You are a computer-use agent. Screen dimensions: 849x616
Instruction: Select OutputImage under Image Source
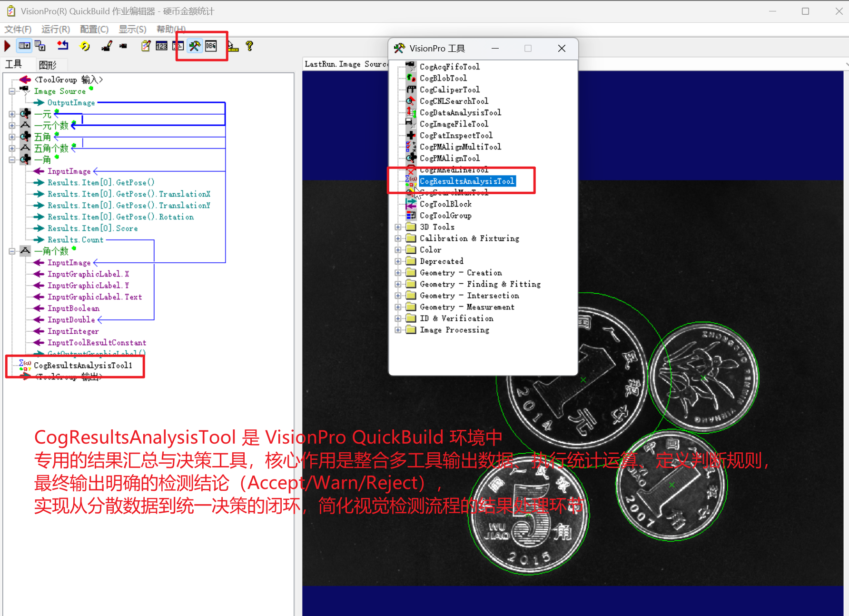click(71, 102)
